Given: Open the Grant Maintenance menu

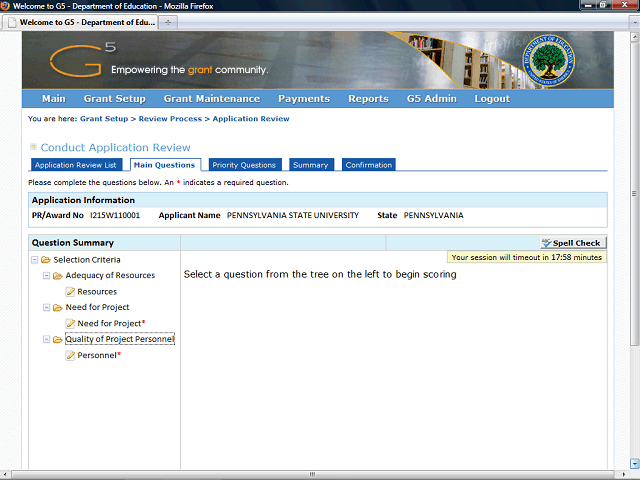Looking at the screenshot, I should pos(212,99).
